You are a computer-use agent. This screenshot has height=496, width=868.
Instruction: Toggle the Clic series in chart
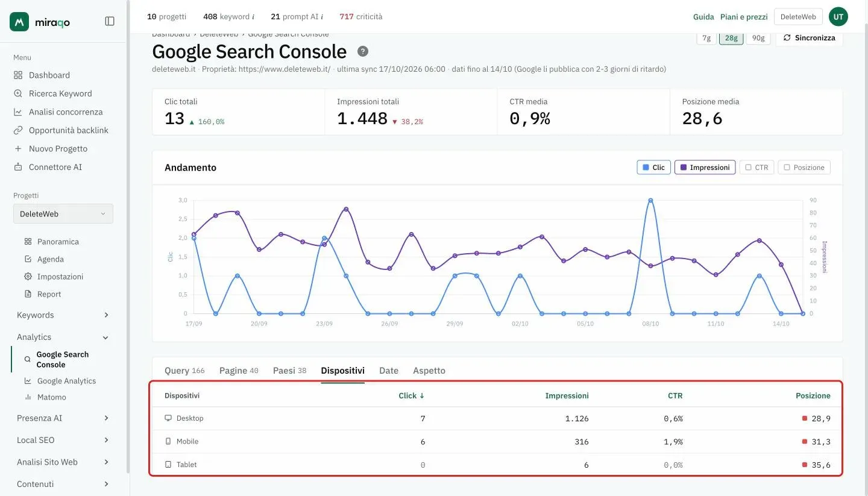click(x=654, y=168)
